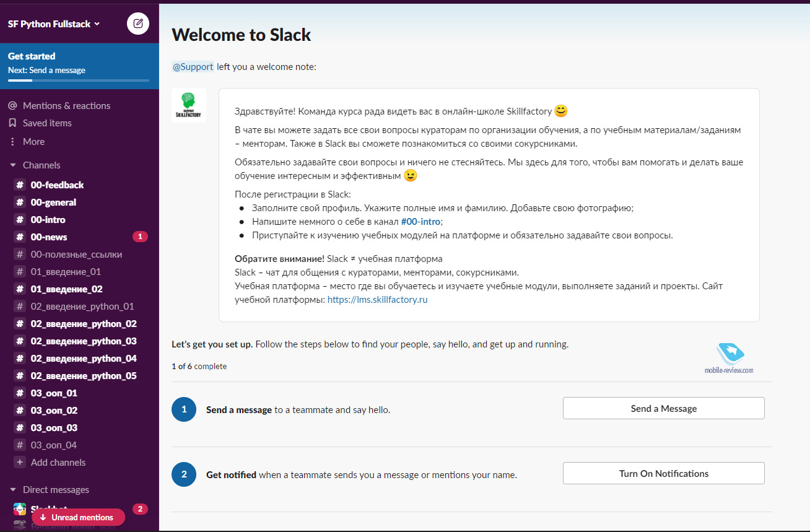The height and width of the screenshot is (532, 810).
Task: Click the compose new message icon
Action: tap(138, 24)
